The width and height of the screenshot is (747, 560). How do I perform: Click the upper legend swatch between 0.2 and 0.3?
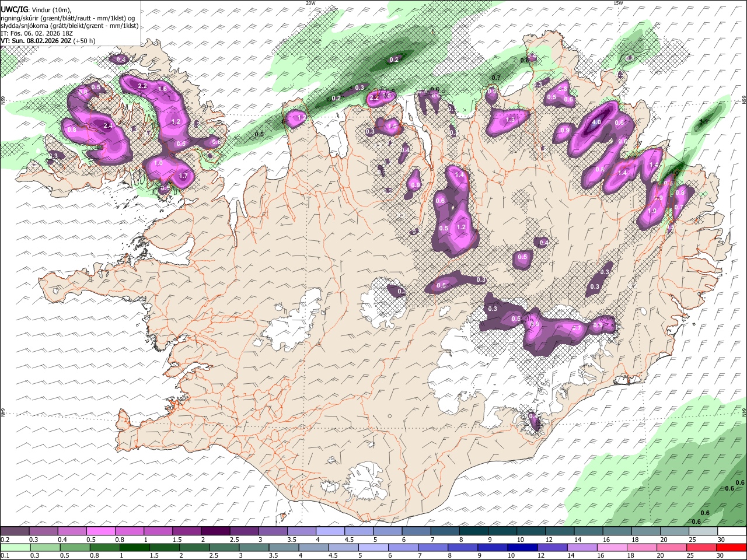click(x=15, y=531)
